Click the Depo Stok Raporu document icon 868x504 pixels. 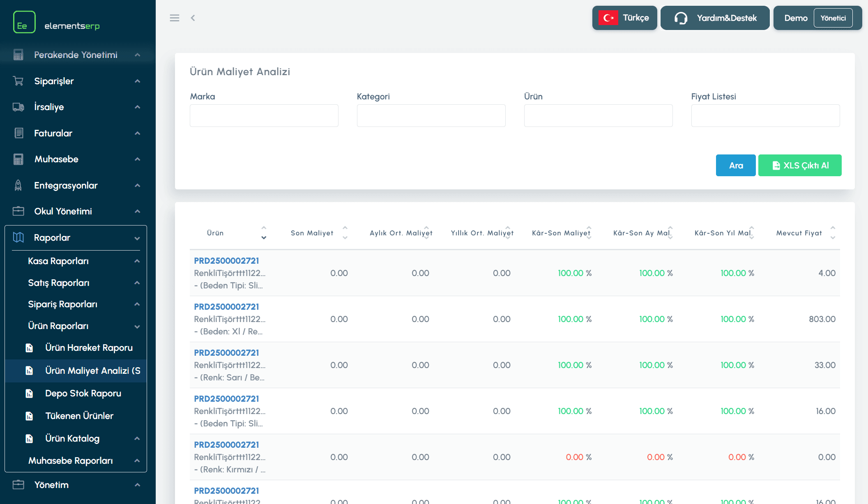click(29, 394)
